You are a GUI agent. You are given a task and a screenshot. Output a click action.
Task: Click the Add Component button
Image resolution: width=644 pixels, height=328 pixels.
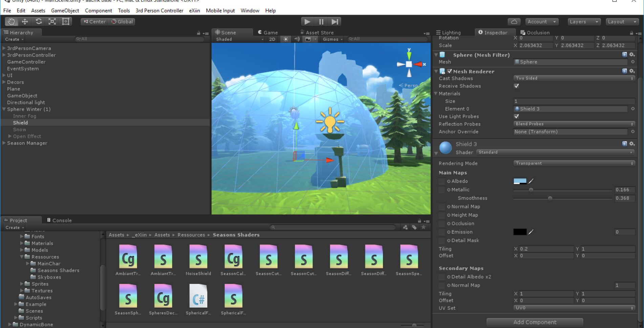(x=534, y=322)
